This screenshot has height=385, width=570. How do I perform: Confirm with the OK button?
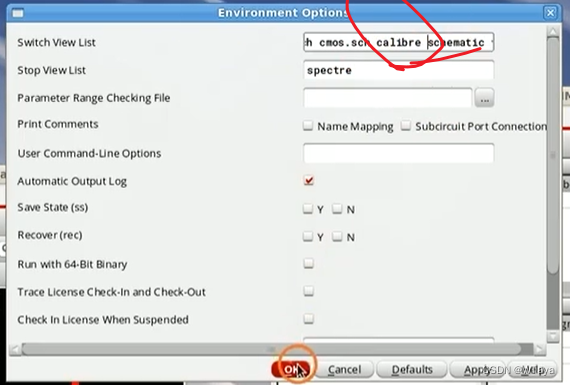tap(292, 370)
